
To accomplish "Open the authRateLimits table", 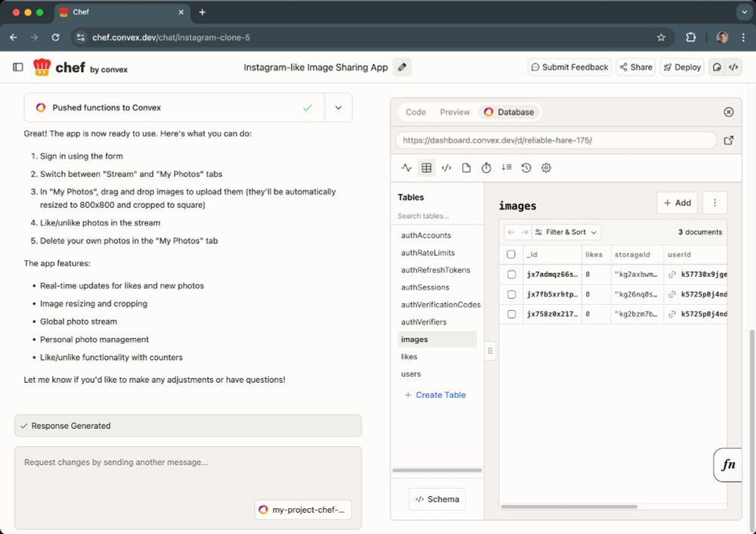I will click(428, 253).
